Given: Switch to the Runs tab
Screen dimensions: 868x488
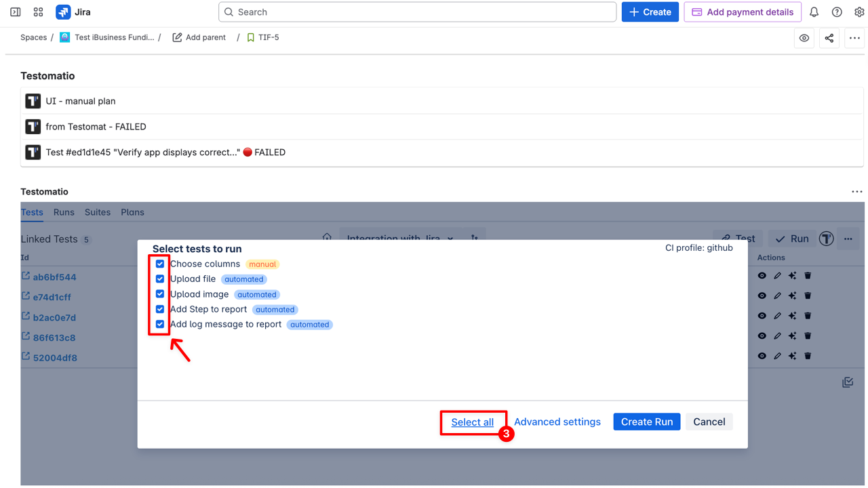Looking at the screenshot, I should click(64, 212).
